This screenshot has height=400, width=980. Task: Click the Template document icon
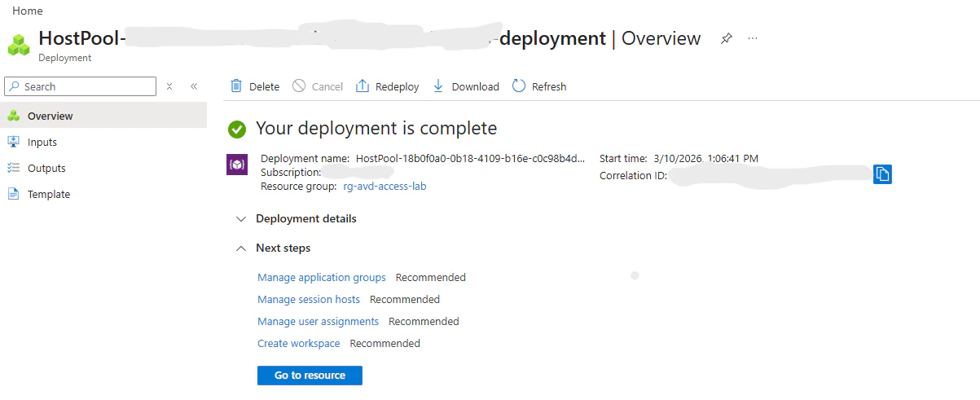click(x=13, y=194)
